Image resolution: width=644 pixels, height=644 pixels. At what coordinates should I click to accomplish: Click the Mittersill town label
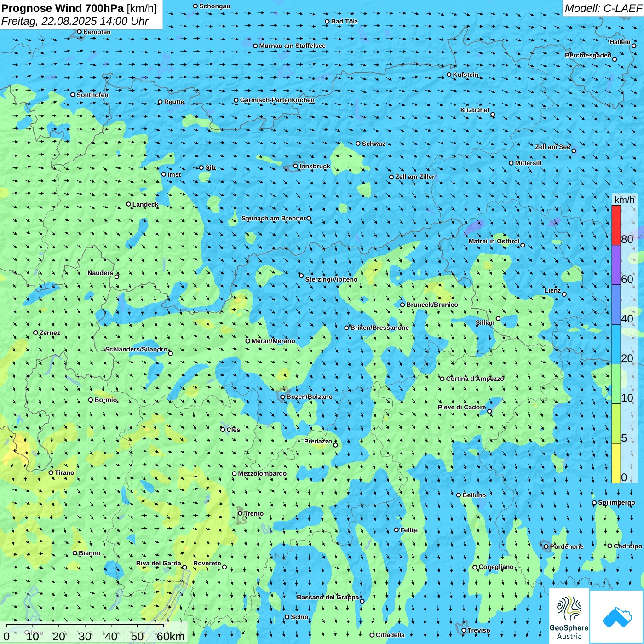[x=528, y=163]
